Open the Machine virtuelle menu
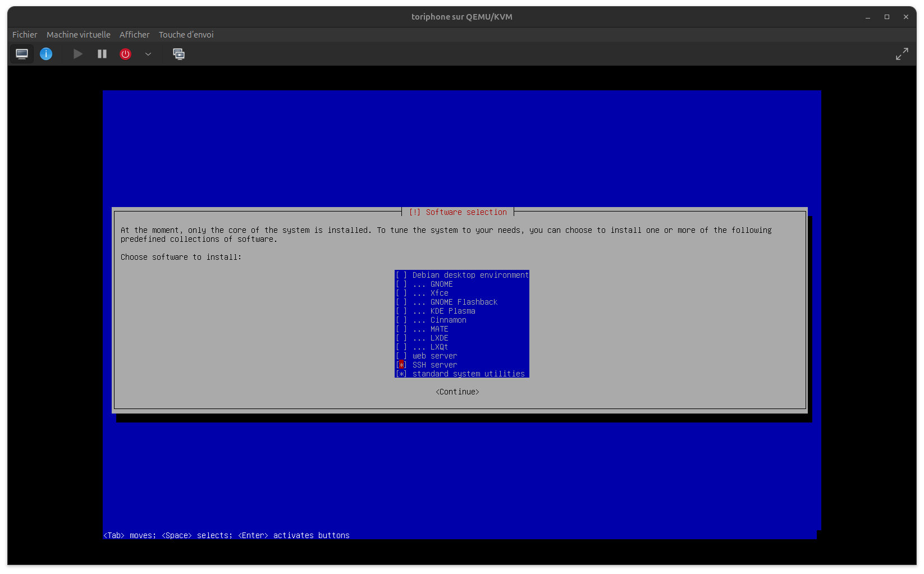The width and height of the screenshot is (924, 574). [79, 35]
